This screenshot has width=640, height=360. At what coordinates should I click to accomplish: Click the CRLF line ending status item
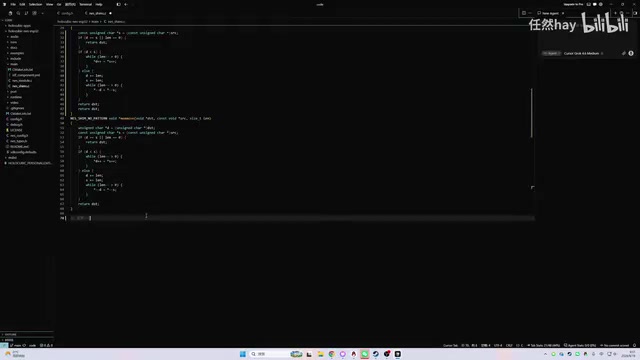coord(509,346)
